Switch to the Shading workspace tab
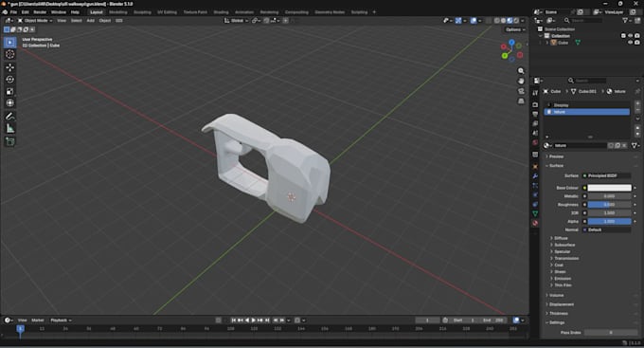 [221, 12]
